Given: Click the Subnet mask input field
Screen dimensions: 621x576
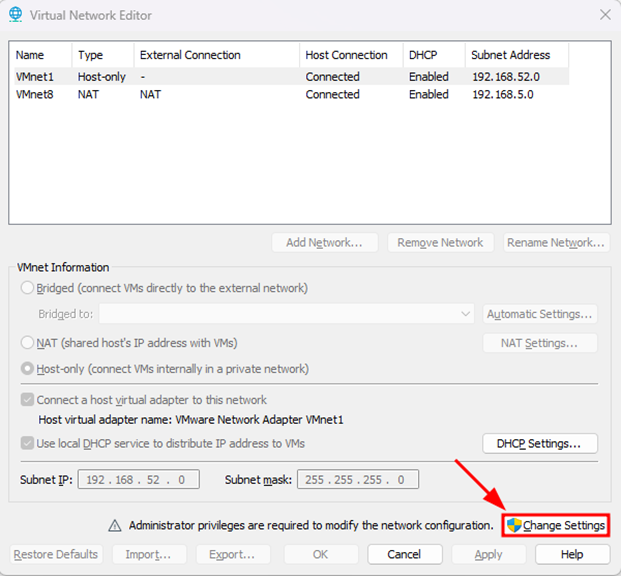Looking at the screenshot, I should click(357, 480).
